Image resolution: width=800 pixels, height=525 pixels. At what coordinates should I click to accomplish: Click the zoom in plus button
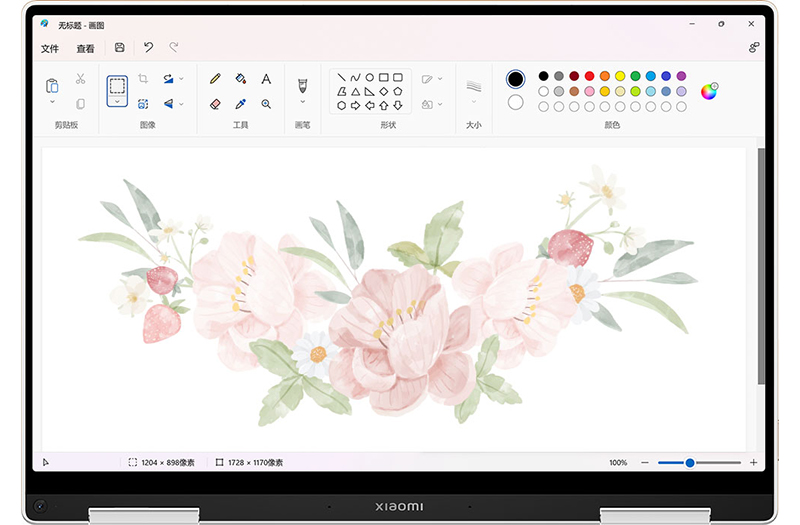tap(753, 463)
